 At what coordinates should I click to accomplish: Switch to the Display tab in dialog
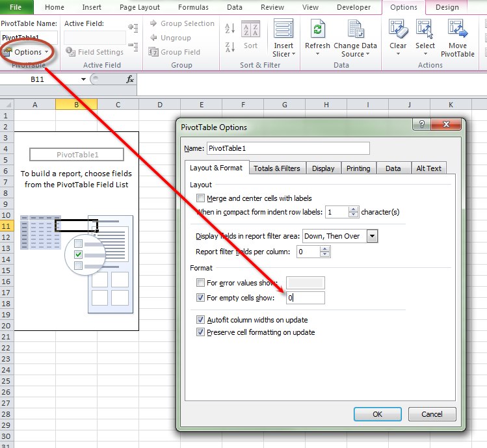tap(323, 168)
